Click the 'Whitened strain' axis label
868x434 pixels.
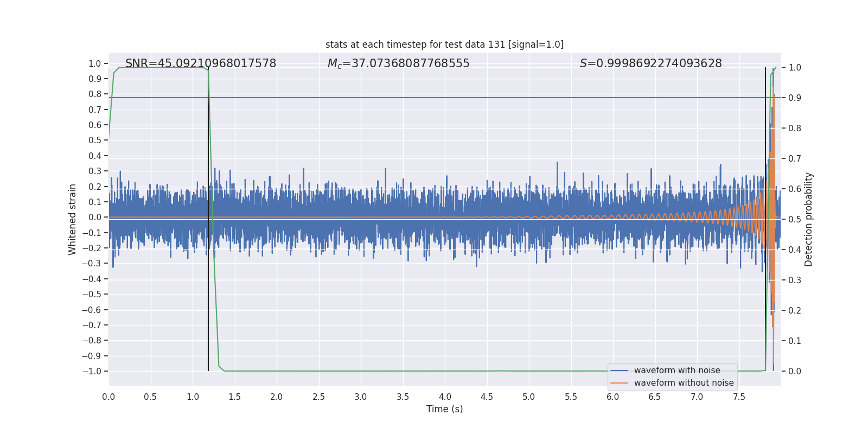[73, 219]
